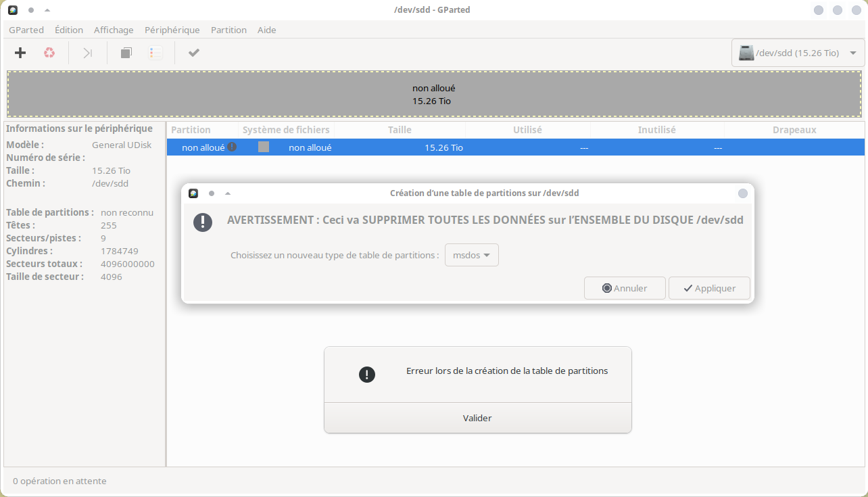Click Valider in the error popup
This screenshot has width=868, height=497.
click(x=477, y=418)
